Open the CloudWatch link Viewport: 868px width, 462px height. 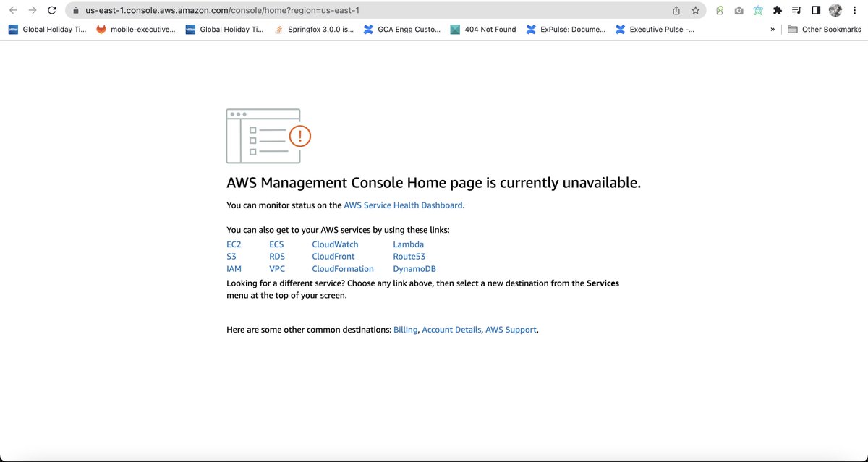335,244
